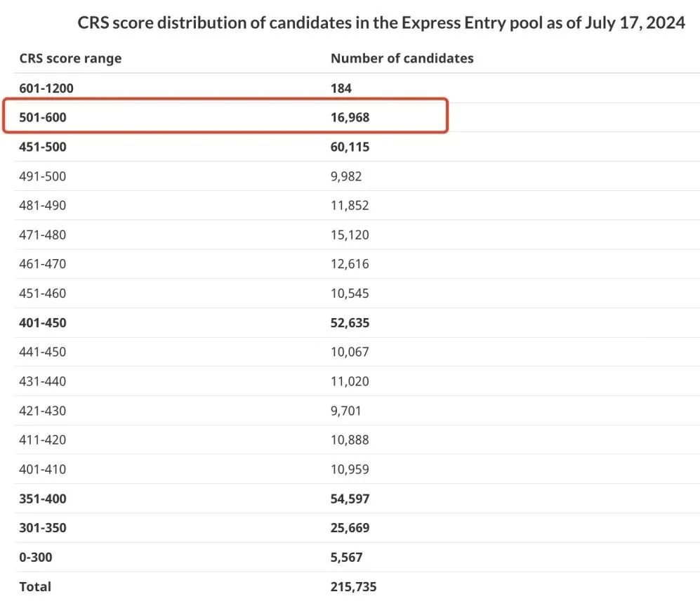This screenshot has width=700, height=613.
Task: Click the 601-1200 score range cell
Action: coord(46,88)
